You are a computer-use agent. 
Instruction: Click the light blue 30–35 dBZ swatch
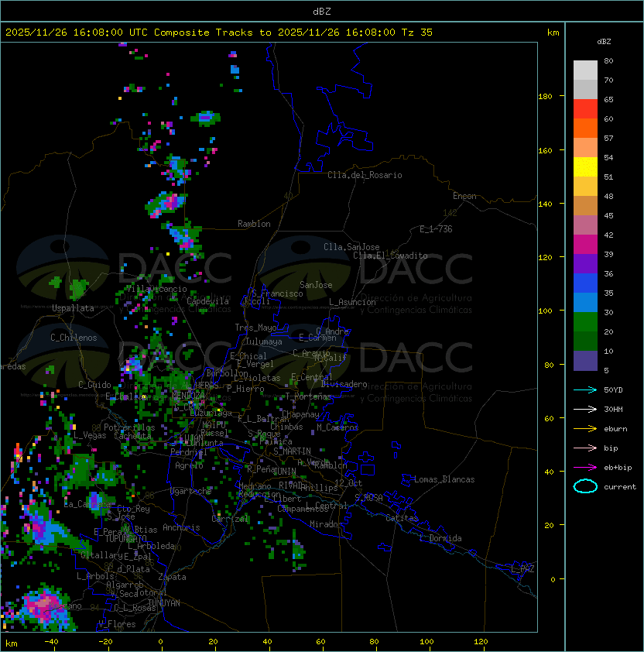point(585,302)
